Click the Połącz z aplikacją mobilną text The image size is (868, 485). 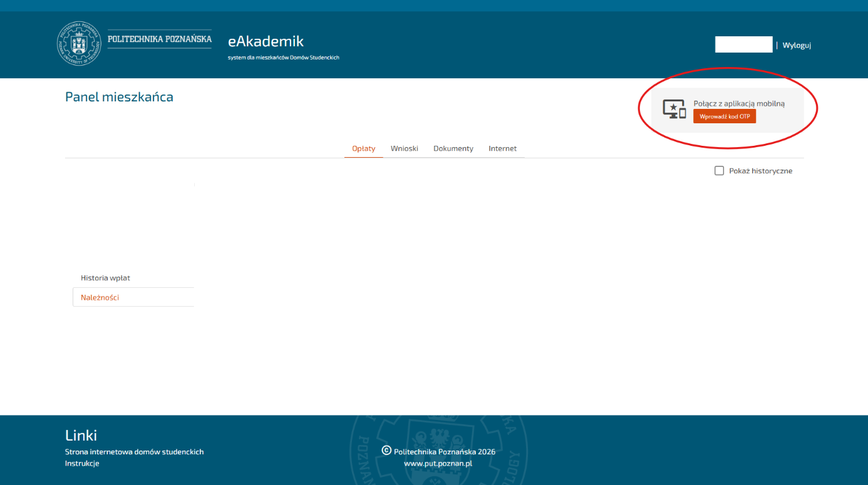click(738, 103)
